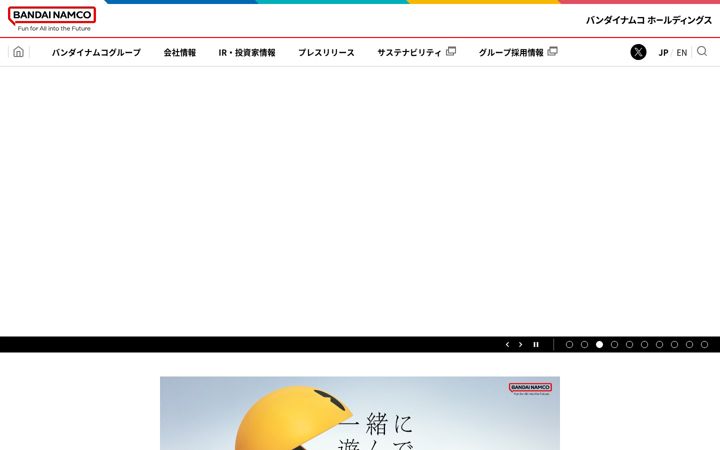Select the eighth carousel dot

pos(675,344)
